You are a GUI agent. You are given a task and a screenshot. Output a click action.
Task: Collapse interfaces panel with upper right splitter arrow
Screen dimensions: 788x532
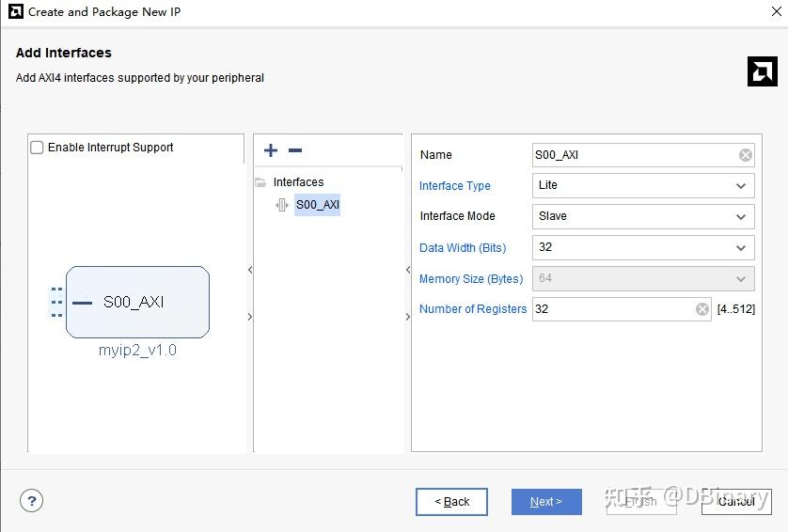[408, 270]
